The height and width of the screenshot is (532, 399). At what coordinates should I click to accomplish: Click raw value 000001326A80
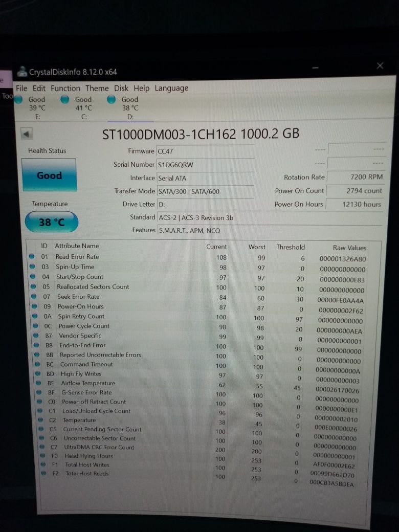click(x=343, y=259)
